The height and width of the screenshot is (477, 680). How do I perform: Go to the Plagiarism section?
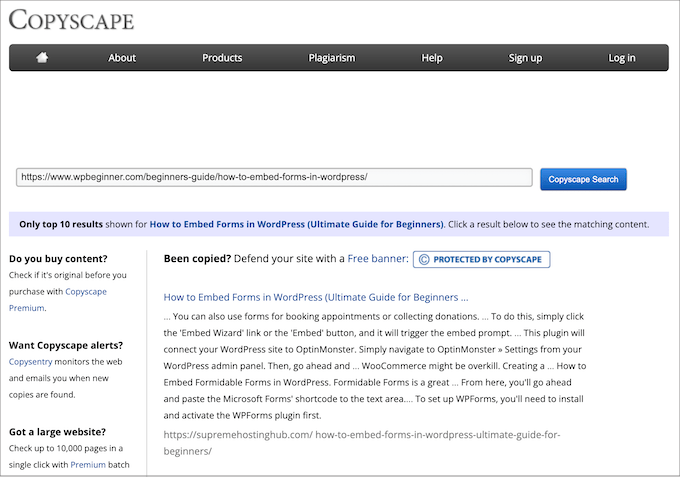pyautogui.click(x=331, y=58)
